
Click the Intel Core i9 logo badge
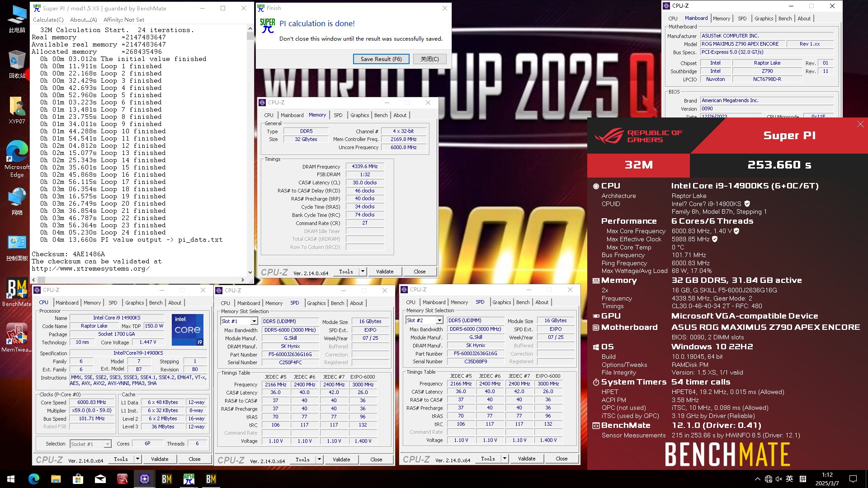coord(188,329)
